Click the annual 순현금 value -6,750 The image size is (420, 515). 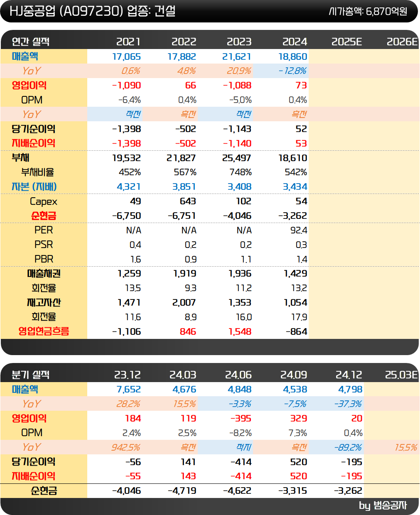[127, 216]
